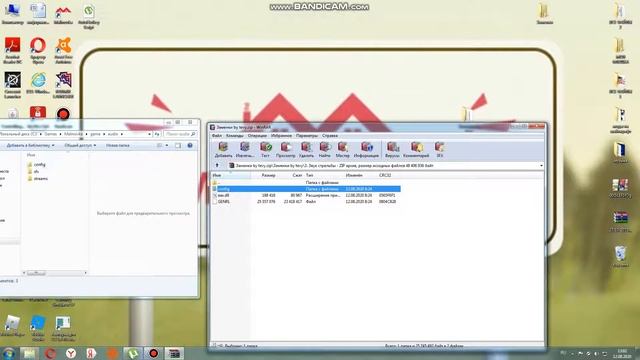The image size is (640, 360).
Task: Go up one folder level in WinRAR
Action: tap(217, 165)
